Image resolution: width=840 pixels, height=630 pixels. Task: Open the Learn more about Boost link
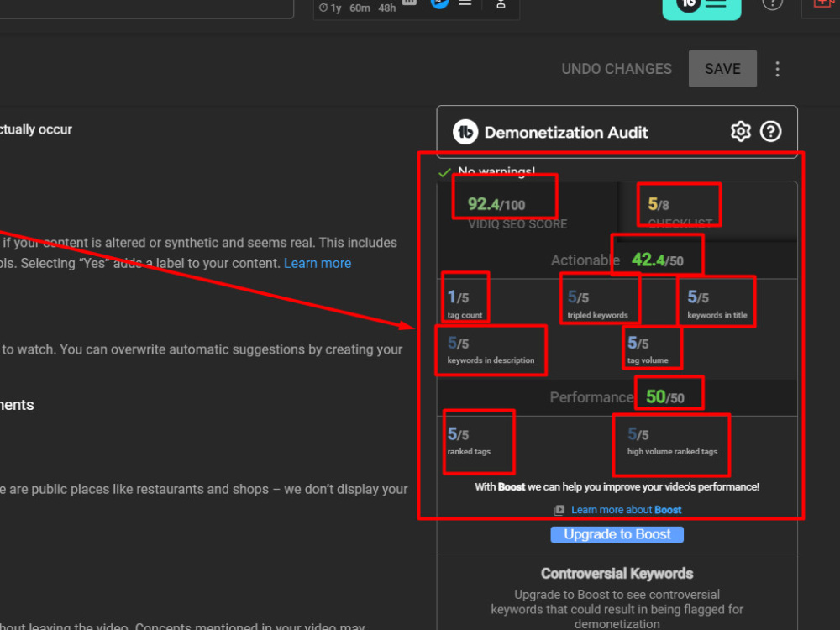pos(627,510)
